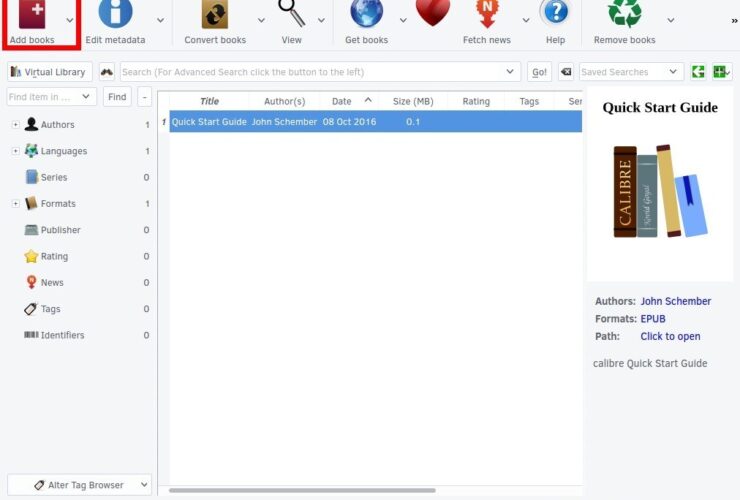Click the horizontal scrollbar under book list

coord(302,490)
